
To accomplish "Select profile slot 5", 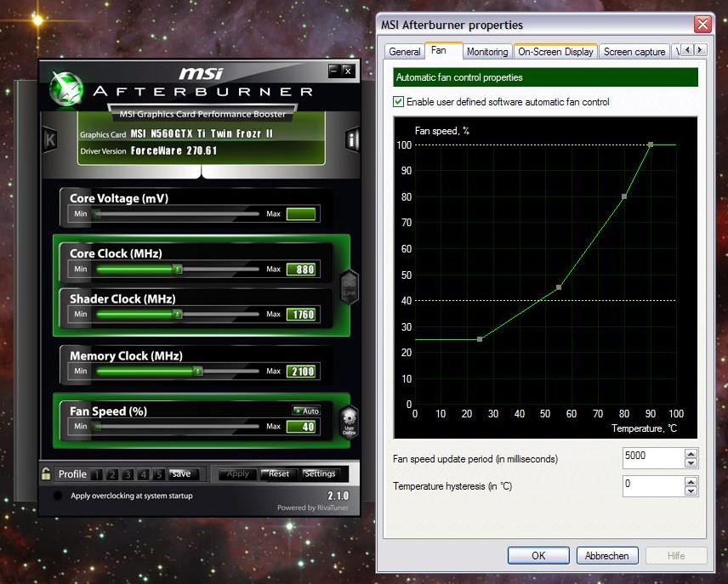I will [159, 474].
